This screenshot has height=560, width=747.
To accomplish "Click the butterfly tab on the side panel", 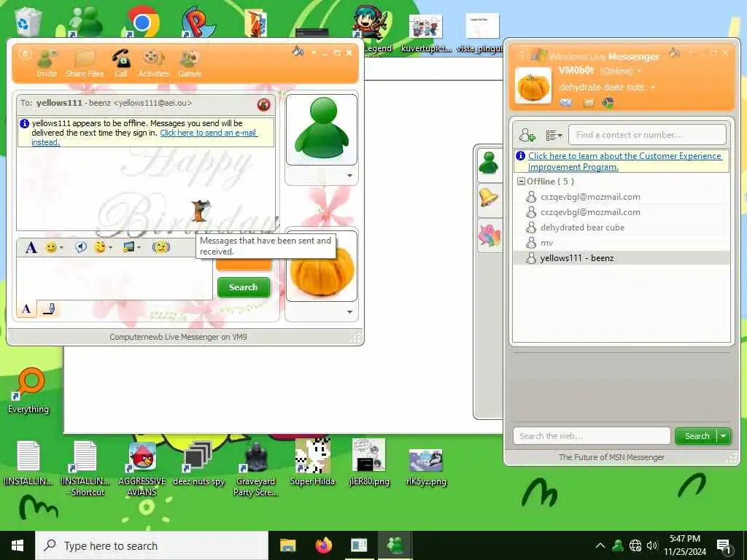I will pyautogui.click(x=489, y=236).
